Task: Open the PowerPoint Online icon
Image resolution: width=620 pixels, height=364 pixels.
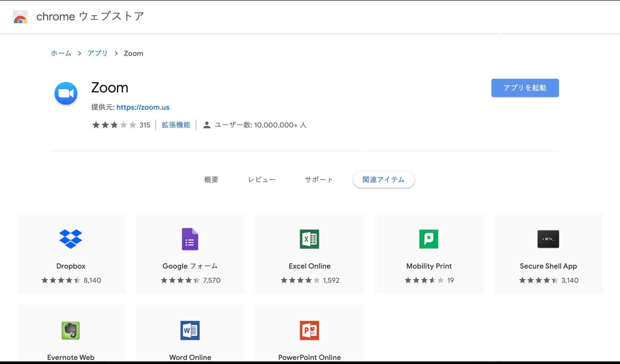Action: tap(309, 330)
